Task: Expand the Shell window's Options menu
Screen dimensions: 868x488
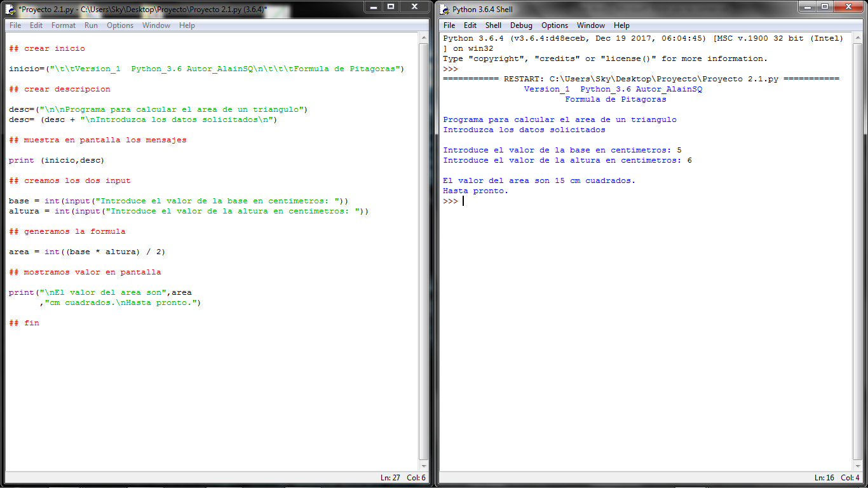Action: [x=554, y=25]
